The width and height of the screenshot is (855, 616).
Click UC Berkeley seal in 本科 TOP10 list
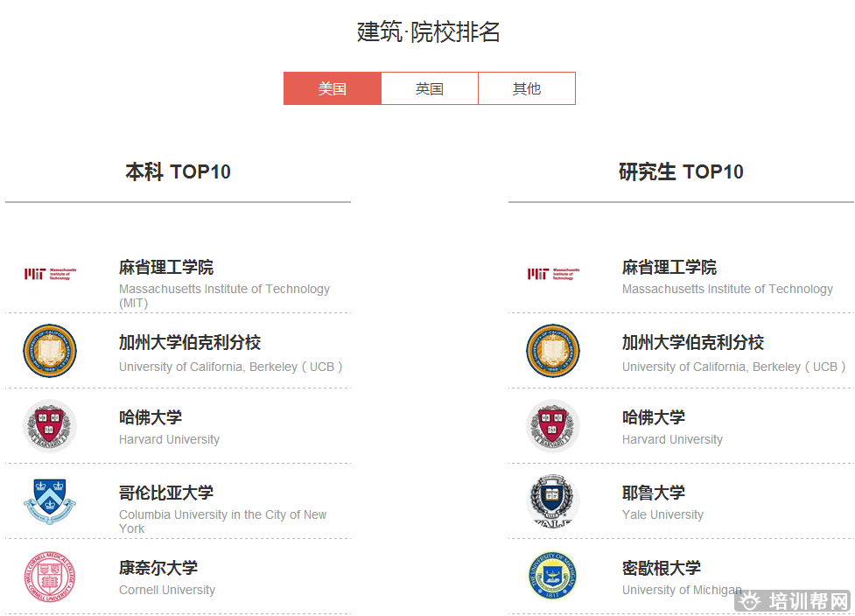point(50,351)
